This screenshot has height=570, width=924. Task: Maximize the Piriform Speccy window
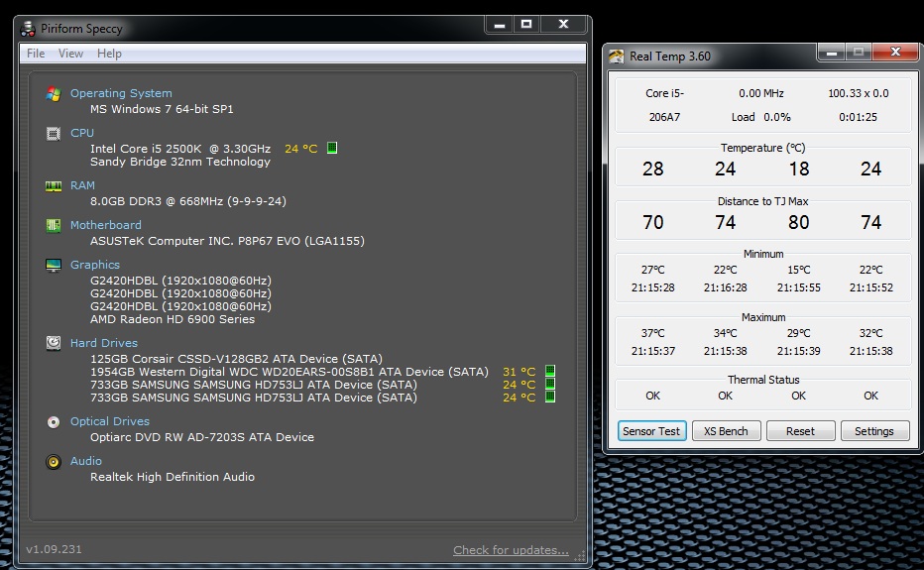[526, 24]
